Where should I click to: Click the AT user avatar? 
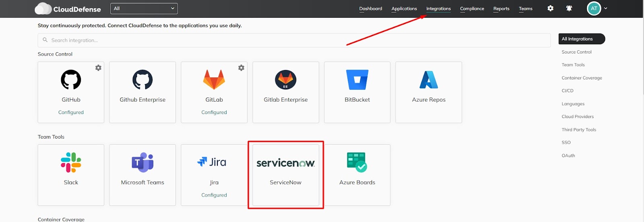(594, 8)
